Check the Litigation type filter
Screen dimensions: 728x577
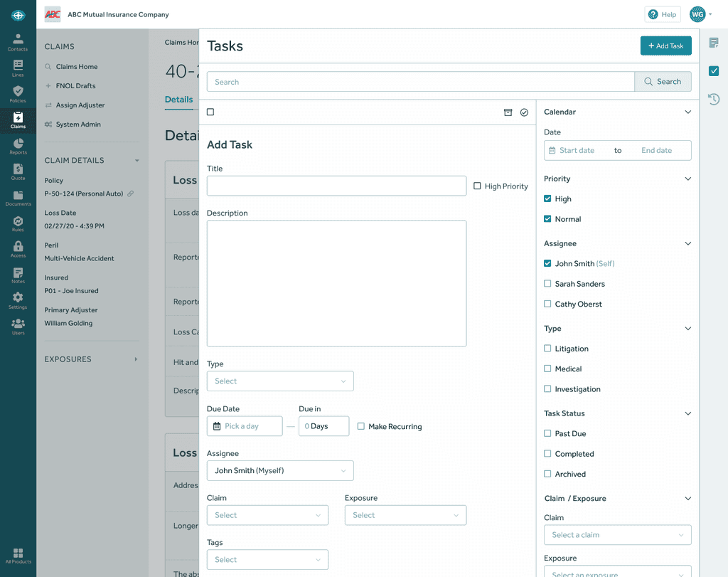[547, 349]
